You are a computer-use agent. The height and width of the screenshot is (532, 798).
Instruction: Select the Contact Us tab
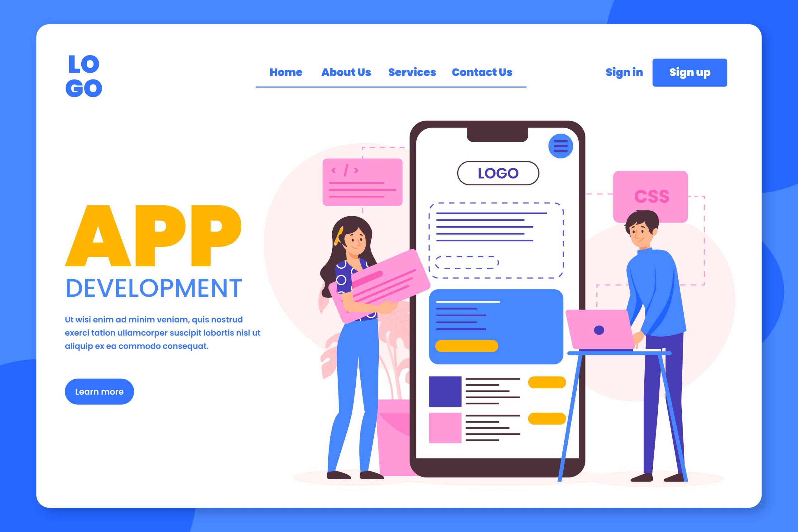coord(482,72)
